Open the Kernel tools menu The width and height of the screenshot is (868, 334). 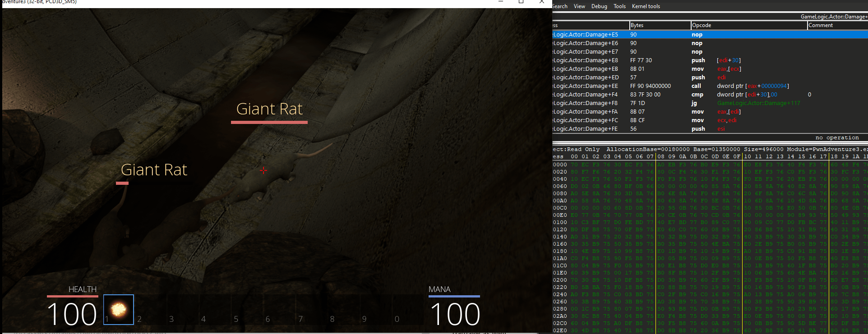(646, 6)
